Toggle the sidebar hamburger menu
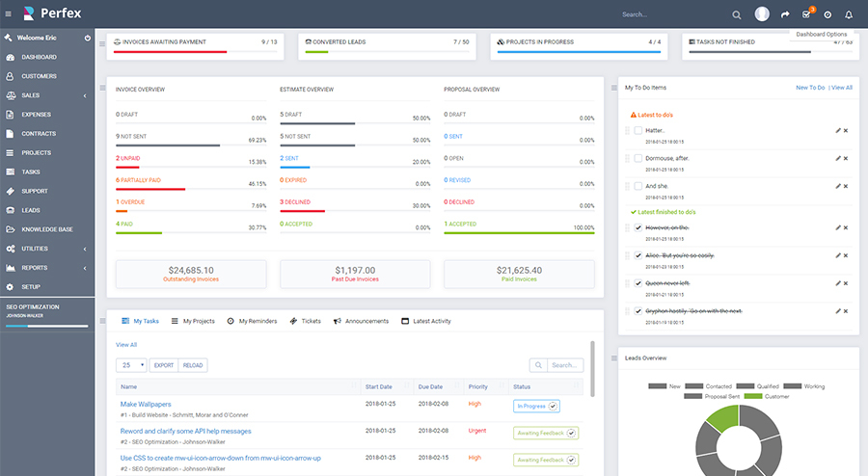 9,13
